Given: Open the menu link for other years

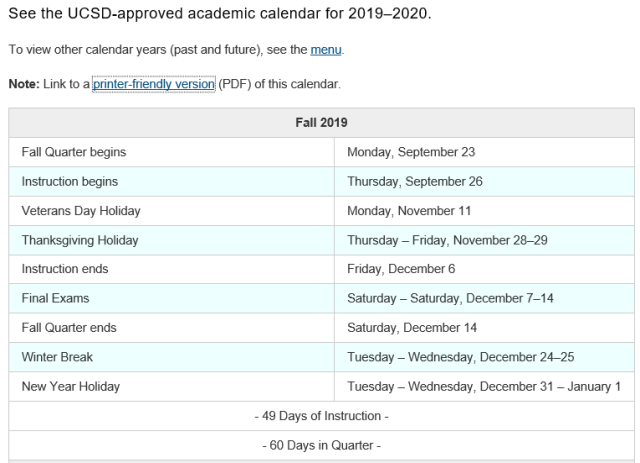Looking at the screenshot, I should (326, 50).
